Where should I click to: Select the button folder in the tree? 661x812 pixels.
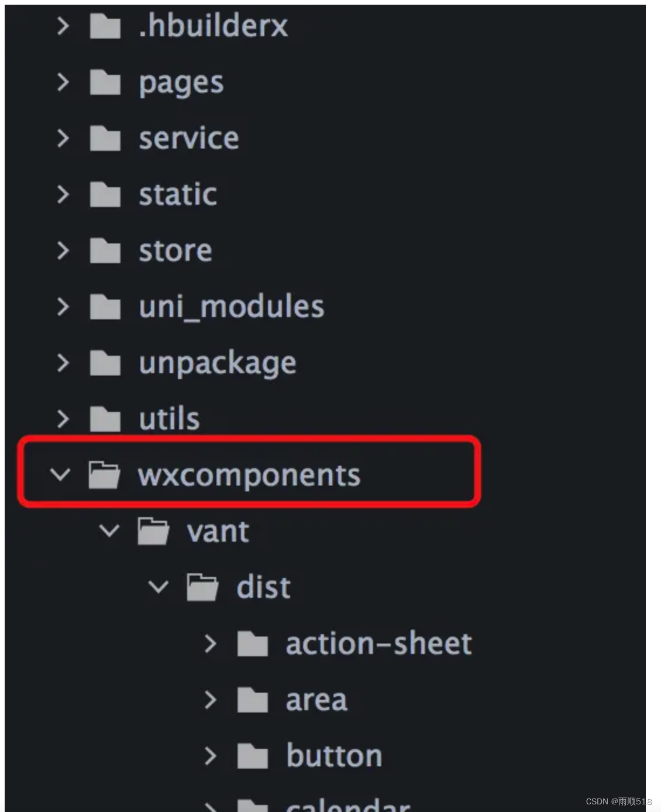pyautogui.click(x=333, y=755)
